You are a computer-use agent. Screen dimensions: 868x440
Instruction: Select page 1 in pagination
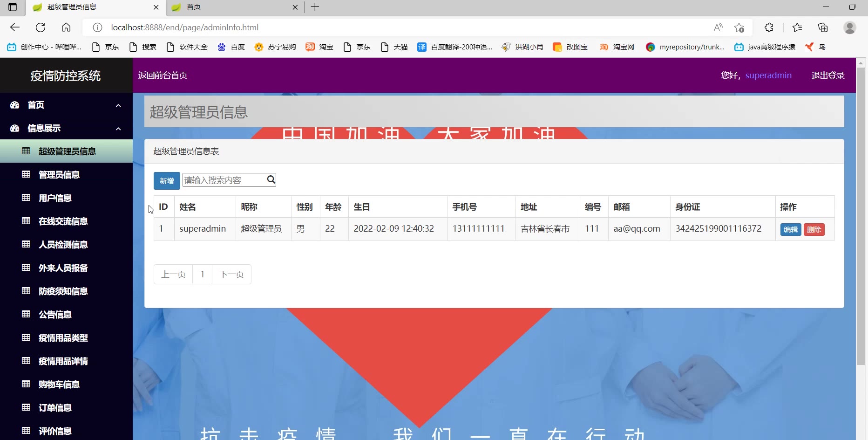[x=202, y=274]
